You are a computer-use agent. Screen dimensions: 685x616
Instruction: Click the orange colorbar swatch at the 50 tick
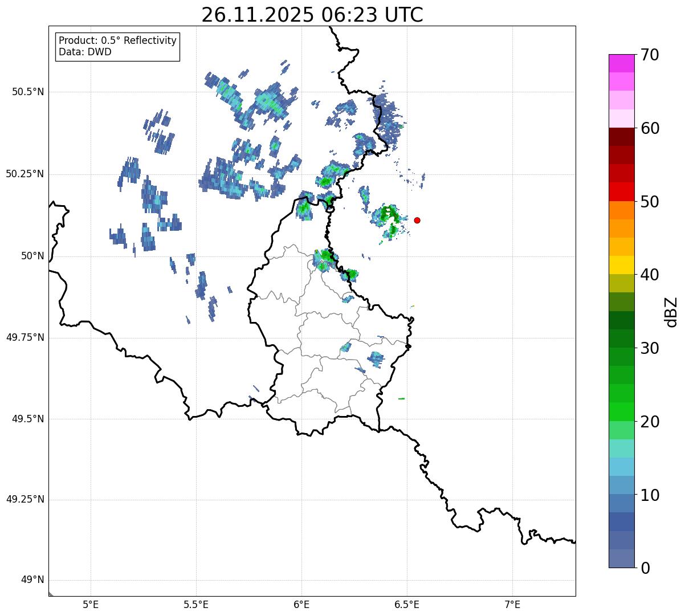pos(621,210)
